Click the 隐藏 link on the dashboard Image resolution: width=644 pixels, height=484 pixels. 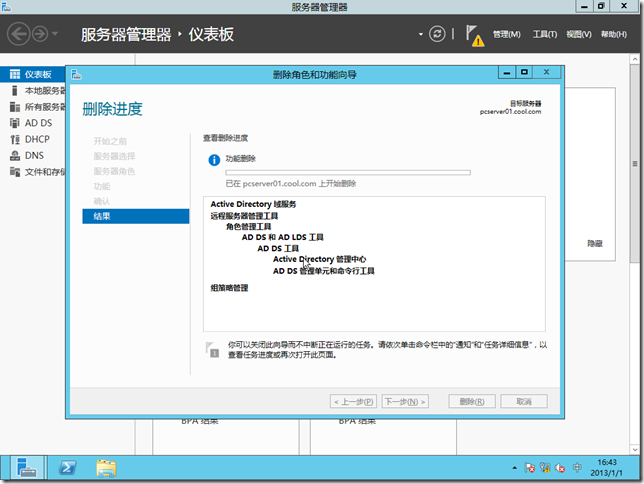(594, 244)
